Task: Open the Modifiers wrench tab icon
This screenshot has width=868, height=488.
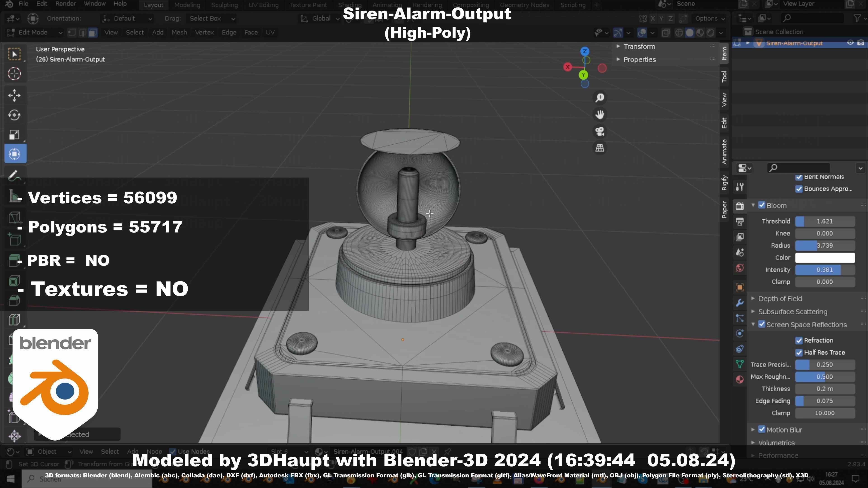Action: (x=740, y=303)
